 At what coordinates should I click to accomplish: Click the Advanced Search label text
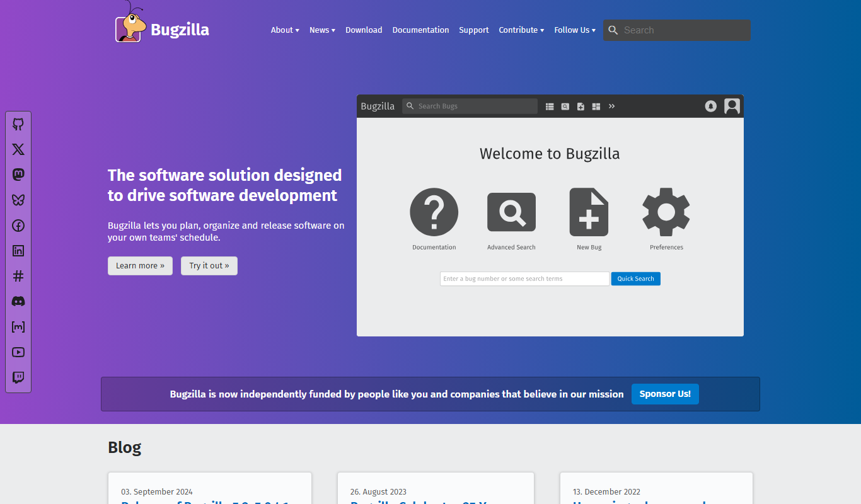(511, 248)
